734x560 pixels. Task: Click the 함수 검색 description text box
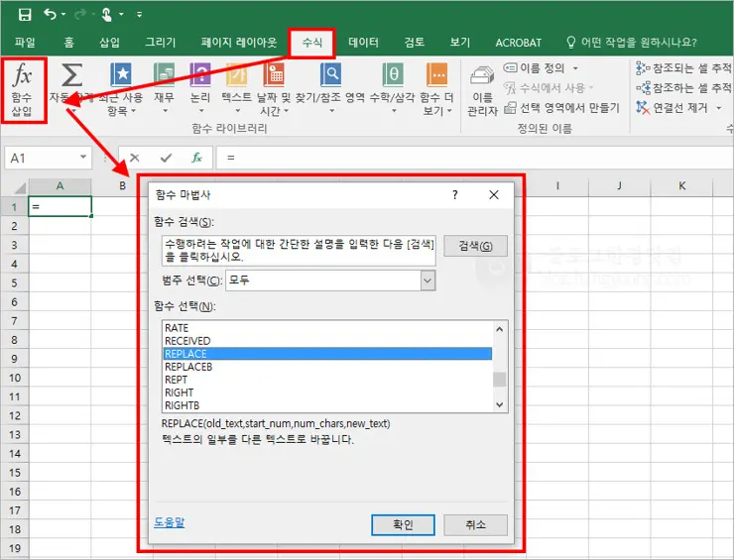[x=300, y=251]
